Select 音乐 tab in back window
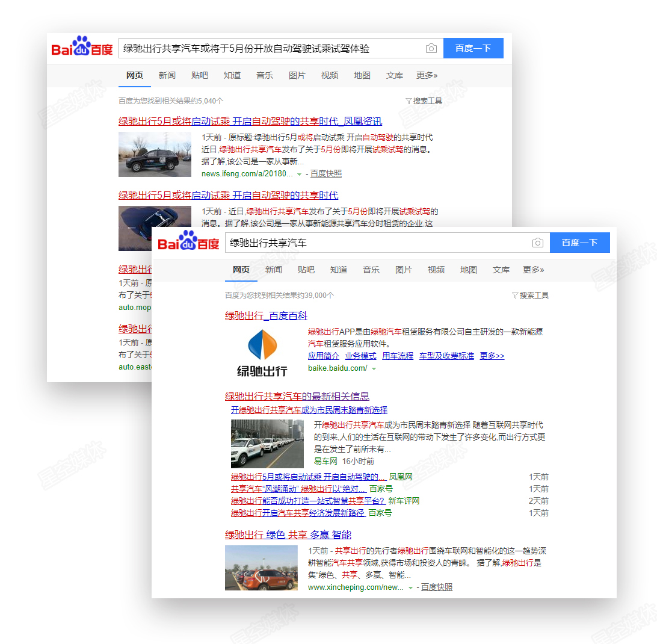Viewport: 657px width, 644px height. (x=265, y=75)
